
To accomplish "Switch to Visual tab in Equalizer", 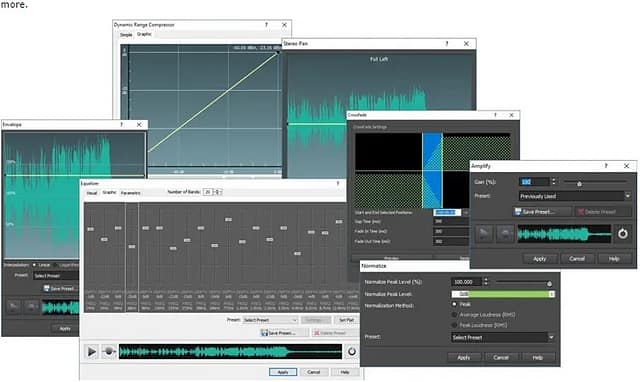I will [x=92, y=193].
